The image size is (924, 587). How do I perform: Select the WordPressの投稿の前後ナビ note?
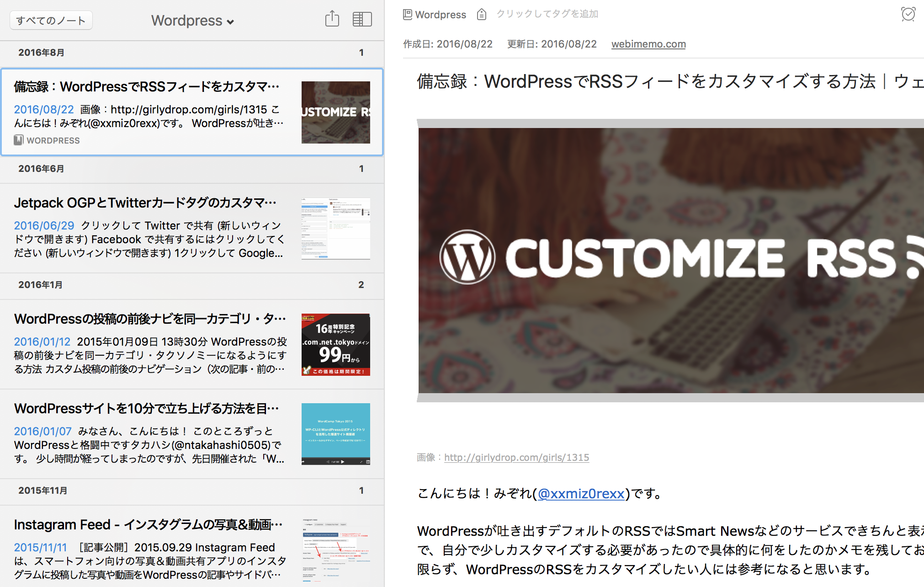tap(192, 344)
